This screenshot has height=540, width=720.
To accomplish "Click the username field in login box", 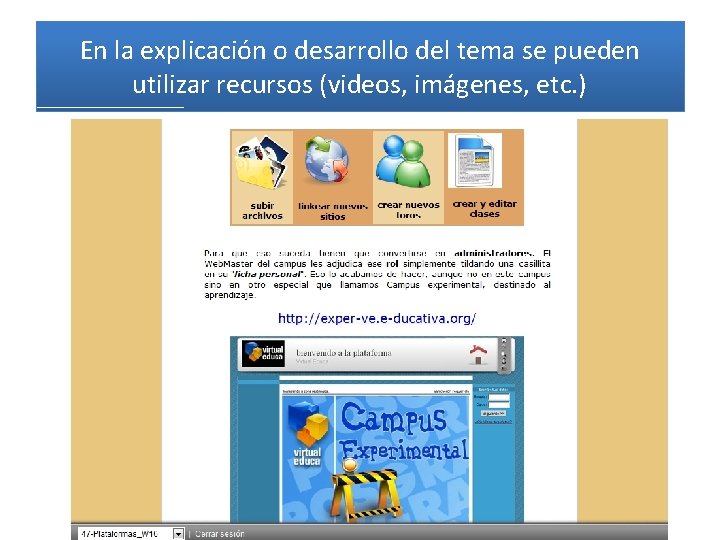I will (x=499, y=397).
